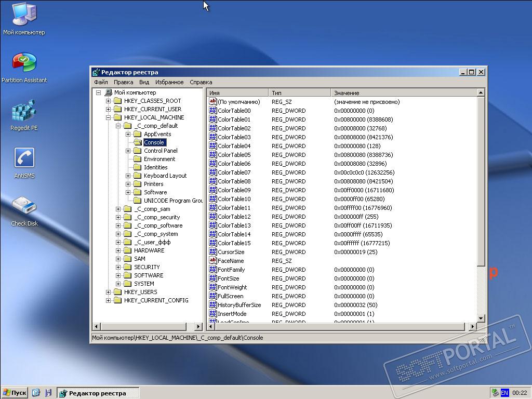The width and height of the screenshot is (532, 399).
Task: Click first quick launch icon beside Start
Action: point(36,393)
